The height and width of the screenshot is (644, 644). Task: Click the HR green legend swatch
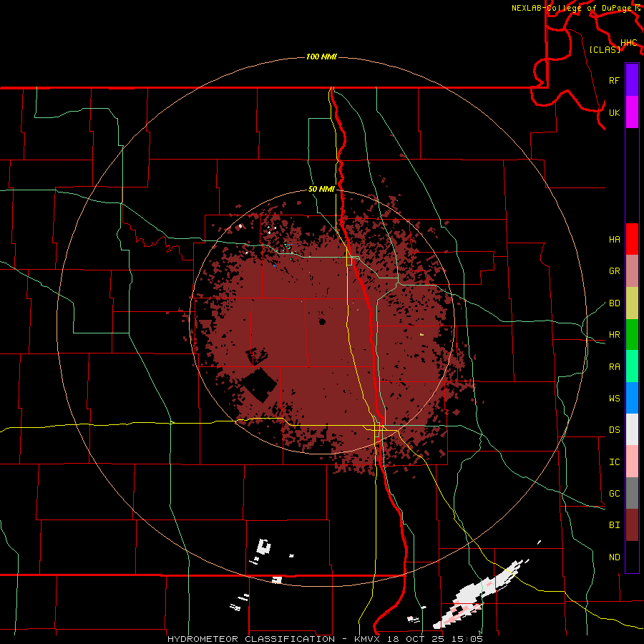(632, 335)
